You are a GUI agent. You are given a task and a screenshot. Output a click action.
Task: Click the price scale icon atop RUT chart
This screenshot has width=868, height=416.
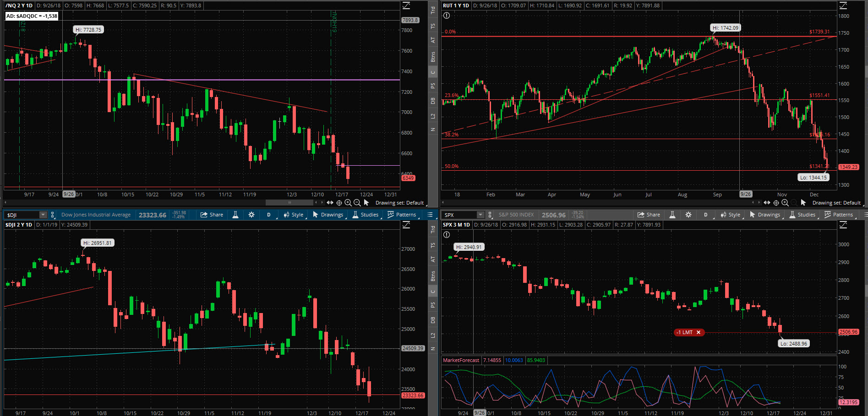coord(843,5)
